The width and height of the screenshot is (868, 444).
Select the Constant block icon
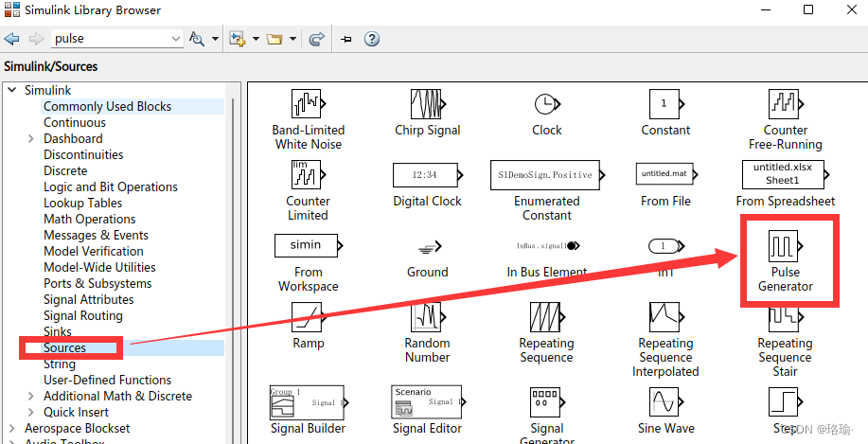tap(667, 104)
